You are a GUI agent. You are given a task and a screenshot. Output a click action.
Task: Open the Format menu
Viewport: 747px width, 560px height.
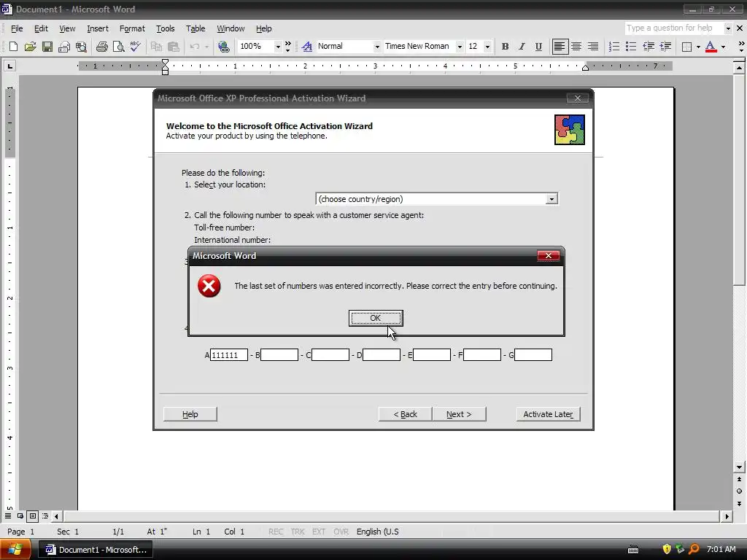[x=132, y=28]
